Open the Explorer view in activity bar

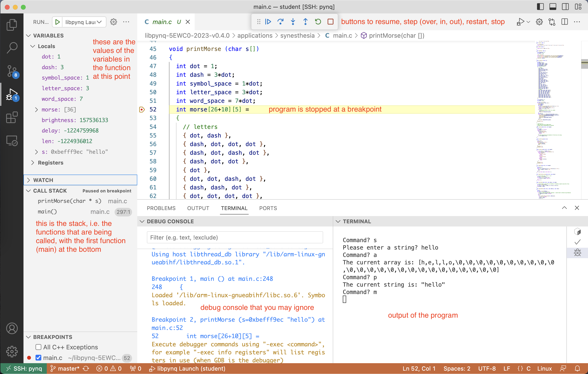(x=12, y=25)
